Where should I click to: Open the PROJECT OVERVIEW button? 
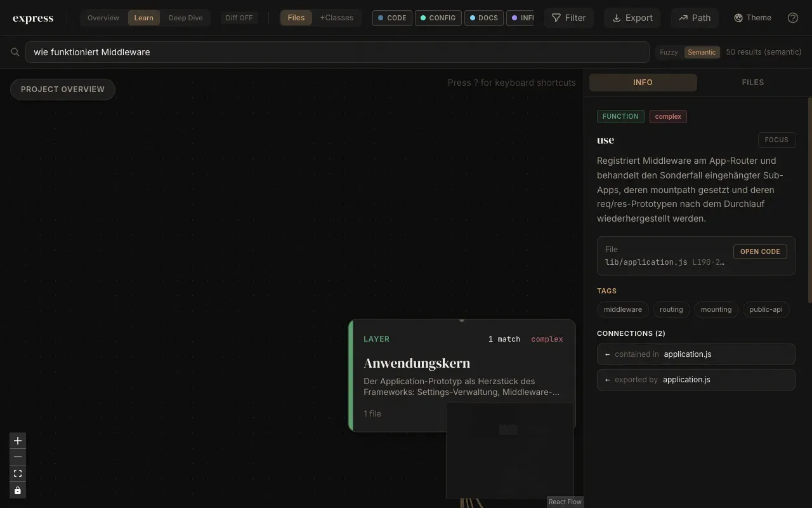point(63,90)
